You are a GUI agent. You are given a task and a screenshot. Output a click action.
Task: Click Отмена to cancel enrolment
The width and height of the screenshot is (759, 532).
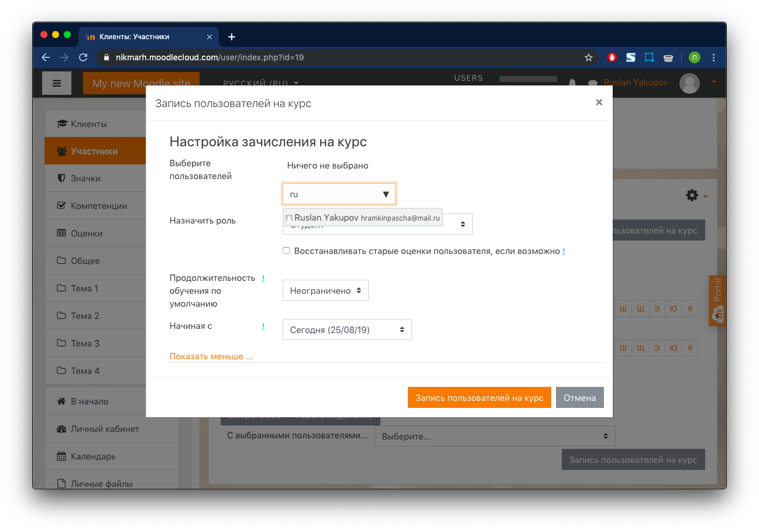tap(579, 397)
